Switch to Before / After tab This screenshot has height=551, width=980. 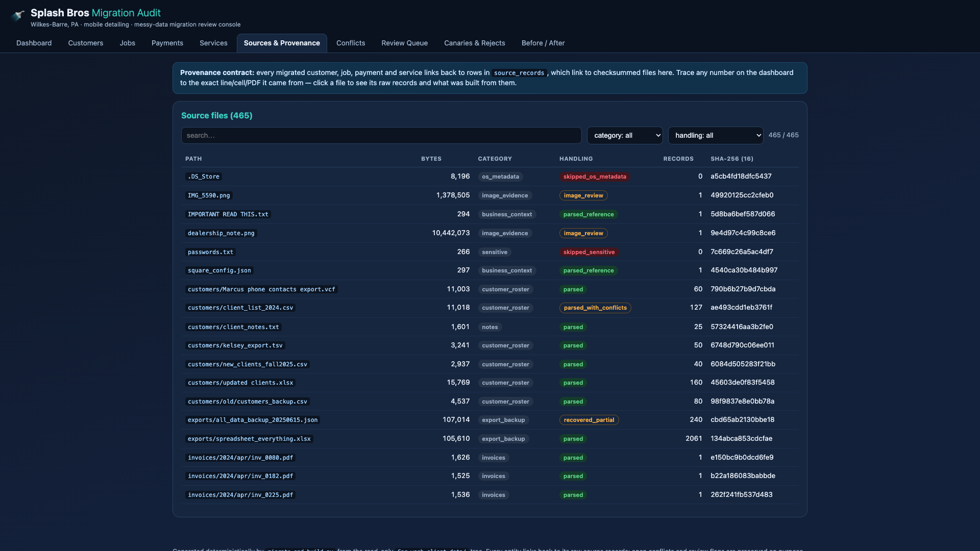click(543, 43)
